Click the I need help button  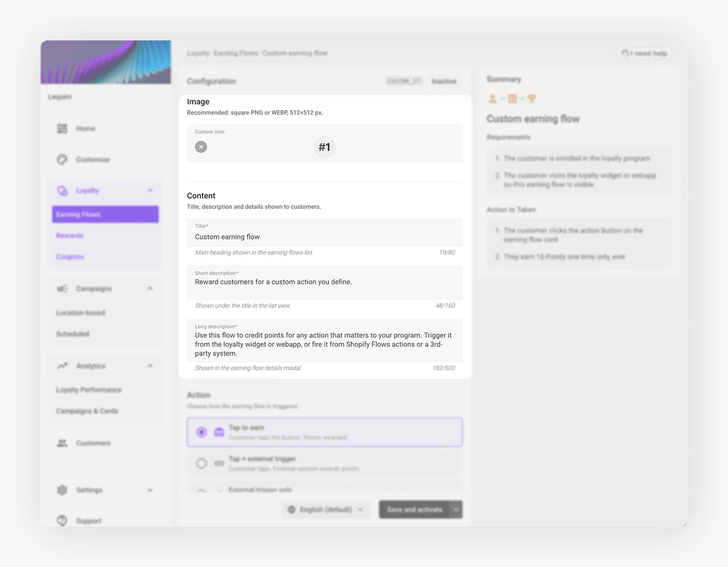click(644, 53)
